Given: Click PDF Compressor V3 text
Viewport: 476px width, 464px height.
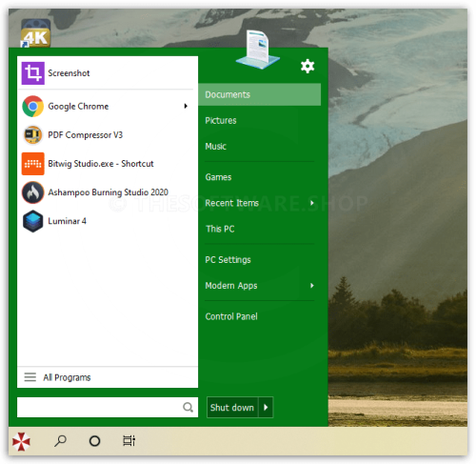Looking at the screenshot, I should pyautogui.click(x=85, y=135).
